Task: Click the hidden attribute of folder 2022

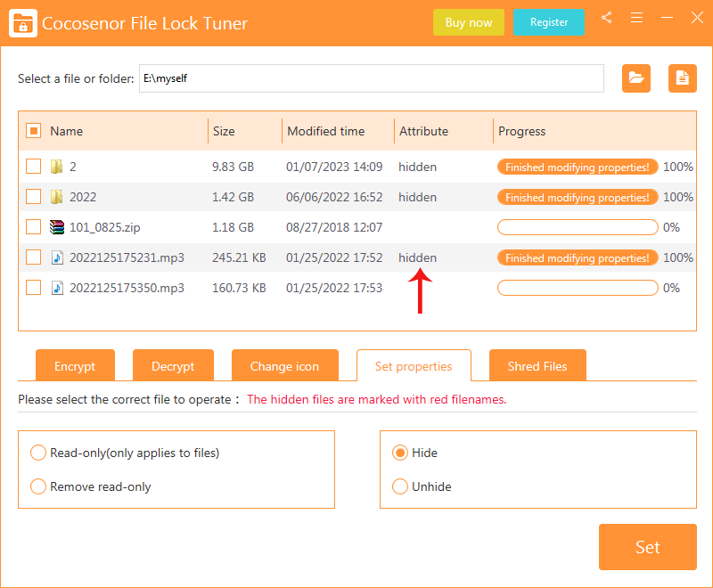Action: pyautogui.click(x=417, y=197)
